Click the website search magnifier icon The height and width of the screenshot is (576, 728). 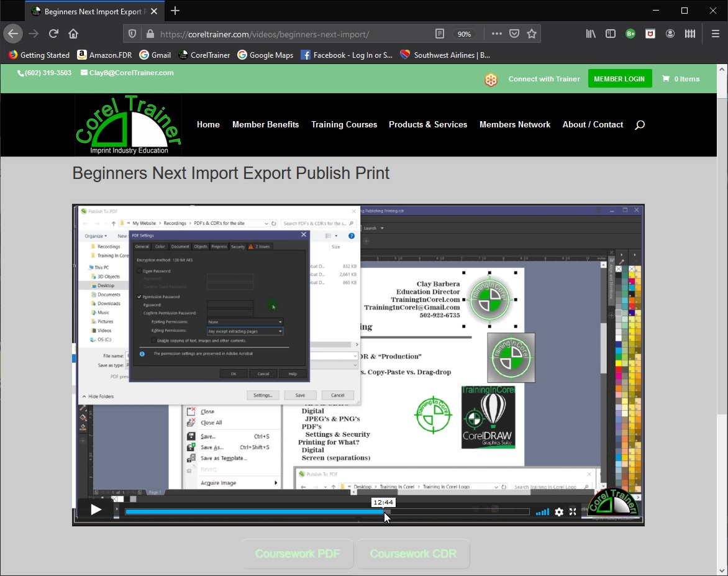(x=640, y=124)
